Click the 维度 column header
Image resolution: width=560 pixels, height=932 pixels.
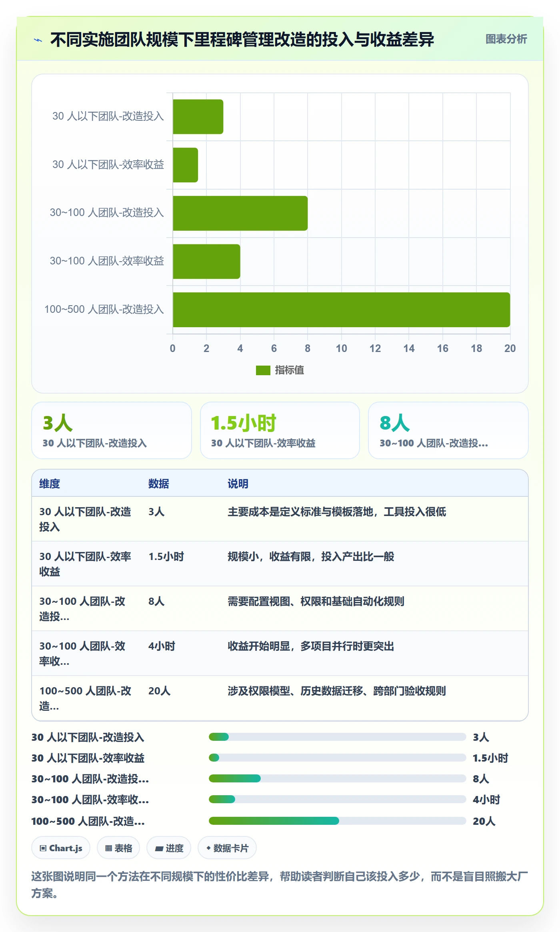(50, 484)
